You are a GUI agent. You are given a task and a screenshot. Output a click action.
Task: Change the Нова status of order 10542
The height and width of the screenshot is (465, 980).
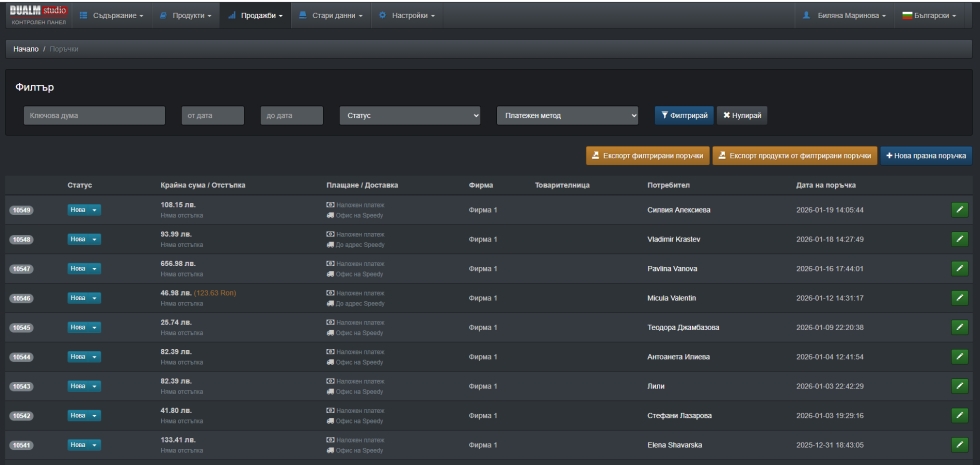click(84, 415)
